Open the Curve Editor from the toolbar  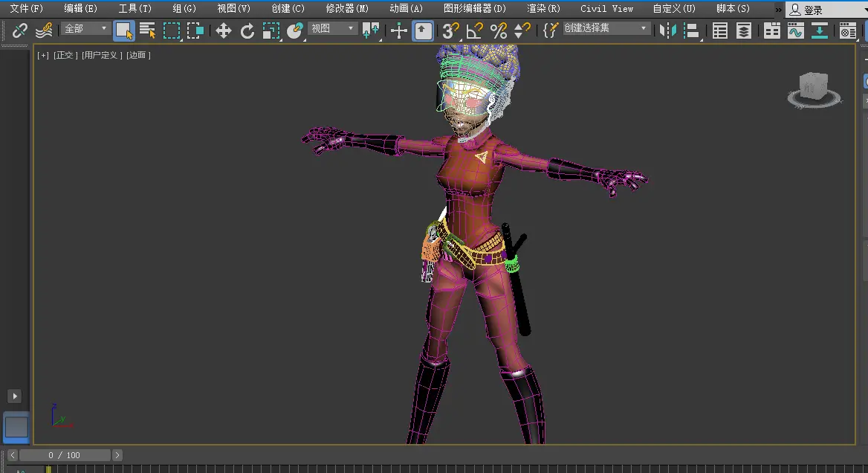click(x=795, y=30)
